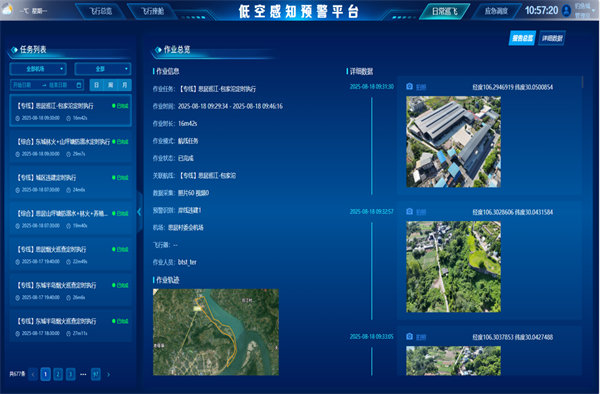Select the 日 (day) time filter
The width and height of the screenshot is (600, 394).
[x=96, y=85]
